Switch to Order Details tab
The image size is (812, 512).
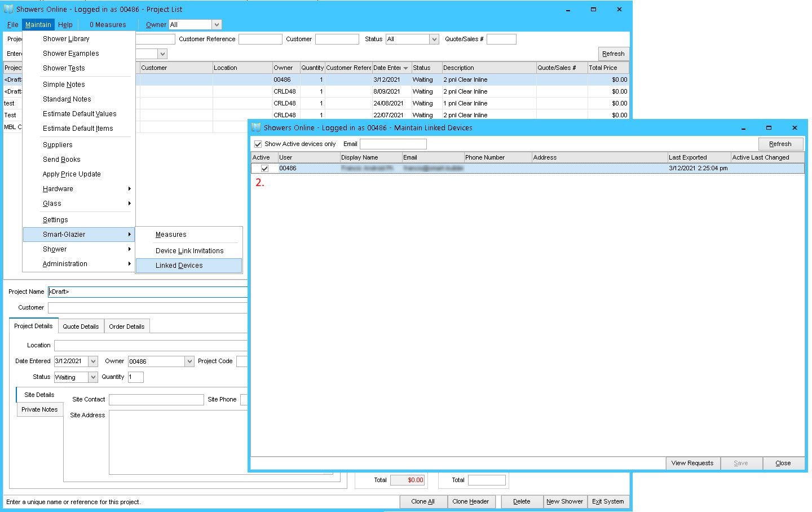(x=127, y=326)
